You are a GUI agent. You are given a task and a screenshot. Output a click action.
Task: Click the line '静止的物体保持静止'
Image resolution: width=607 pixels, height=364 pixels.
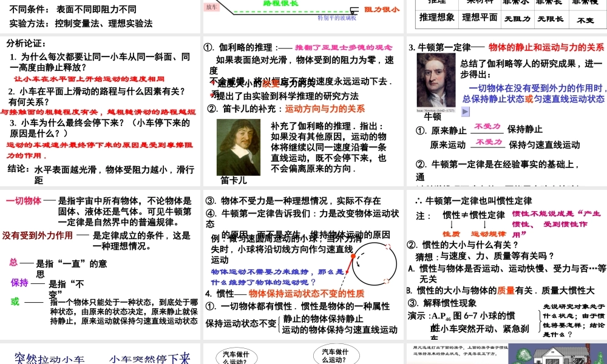[x=323, y=318]
